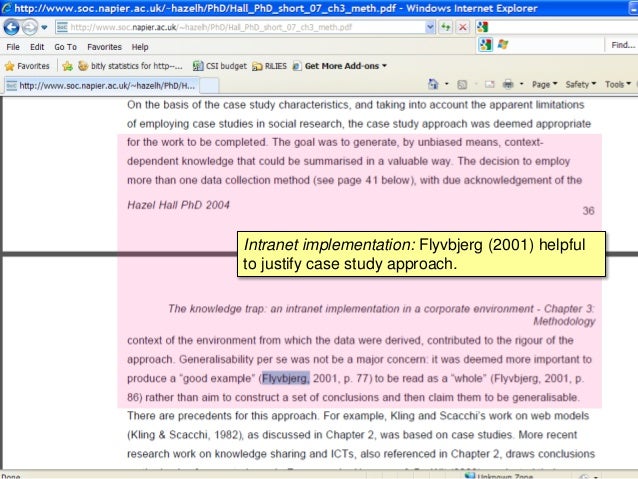Click the RSS feeds icon
638x479 pixels.
click(x=462, y=84)
